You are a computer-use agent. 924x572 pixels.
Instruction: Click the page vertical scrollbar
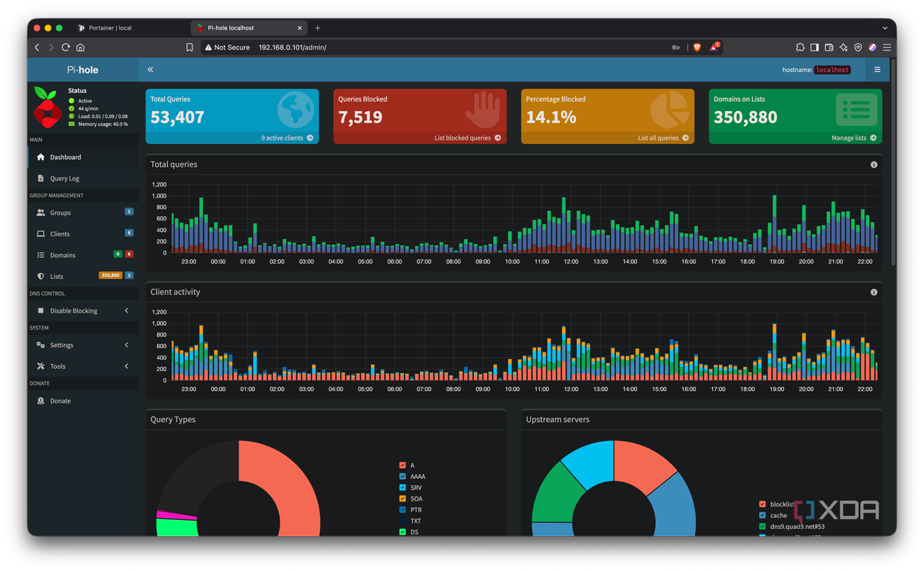893,162
